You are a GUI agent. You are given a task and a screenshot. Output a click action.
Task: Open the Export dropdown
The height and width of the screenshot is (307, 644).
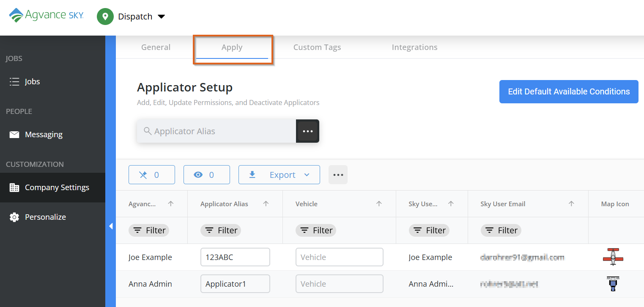click(279, 175)
